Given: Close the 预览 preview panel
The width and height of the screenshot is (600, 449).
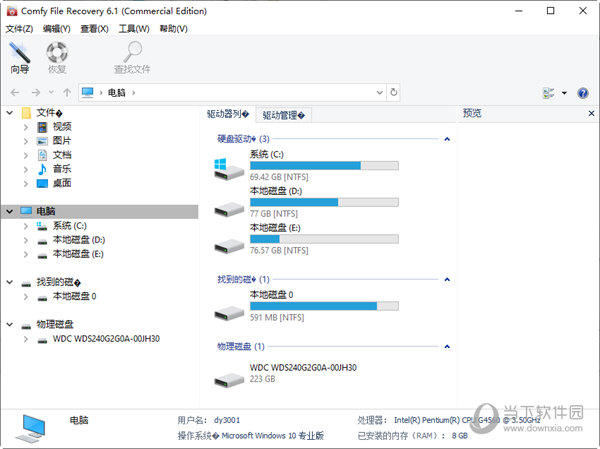Looking at the screenshot, I should [591, 114].
